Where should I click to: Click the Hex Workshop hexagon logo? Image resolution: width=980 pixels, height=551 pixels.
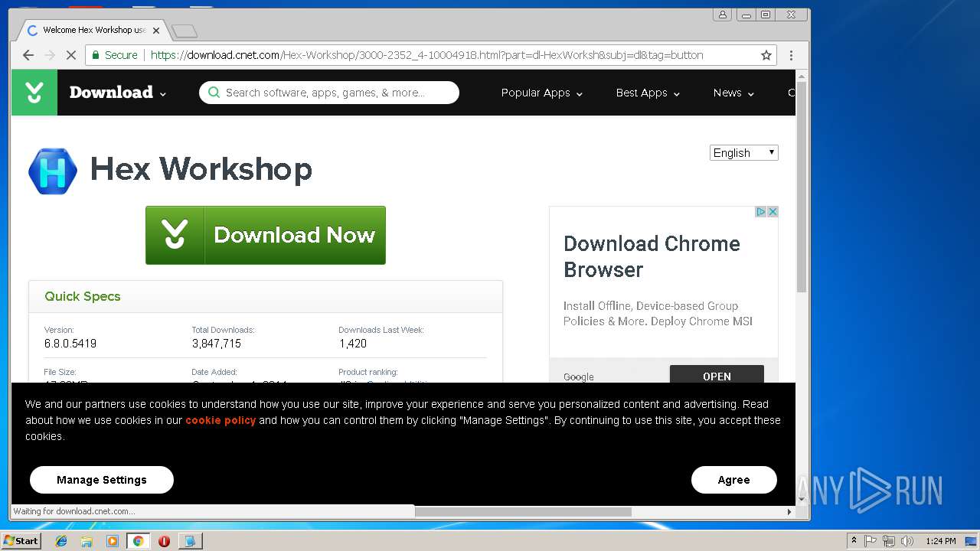(x=53, y=171)
